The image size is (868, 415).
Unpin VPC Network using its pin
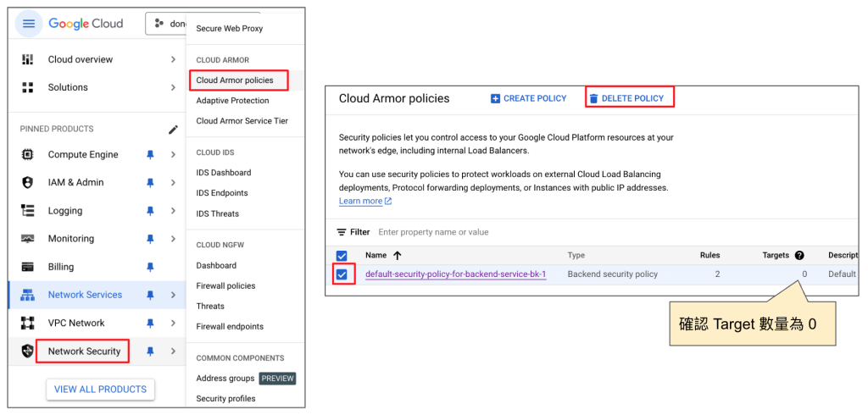pos(150,324)
